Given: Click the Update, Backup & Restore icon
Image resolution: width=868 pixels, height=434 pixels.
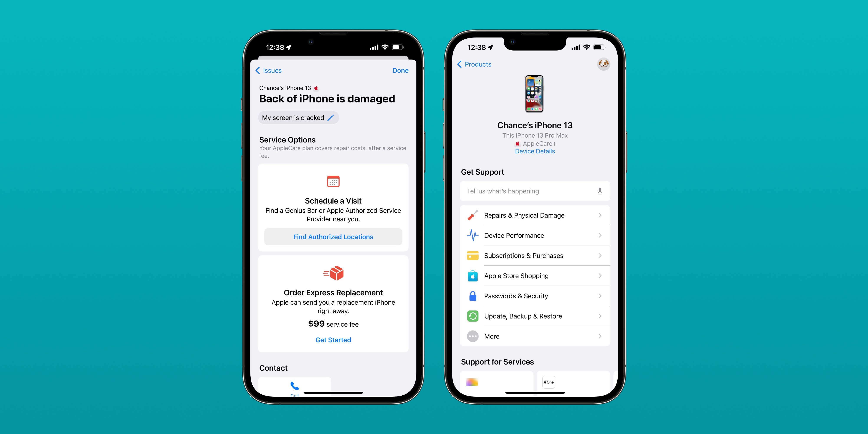Looking at the screenshot, I should pos(473,316).
